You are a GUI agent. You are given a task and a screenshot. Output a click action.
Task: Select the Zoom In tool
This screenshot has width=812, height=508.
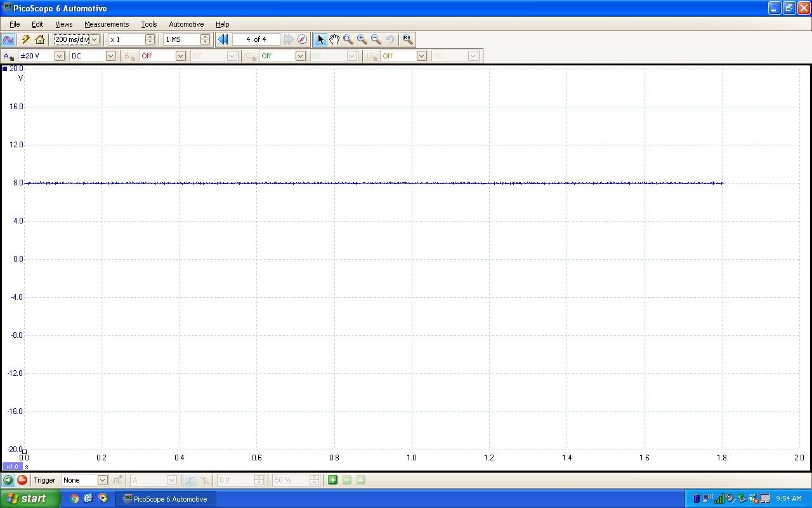(362, 39)
